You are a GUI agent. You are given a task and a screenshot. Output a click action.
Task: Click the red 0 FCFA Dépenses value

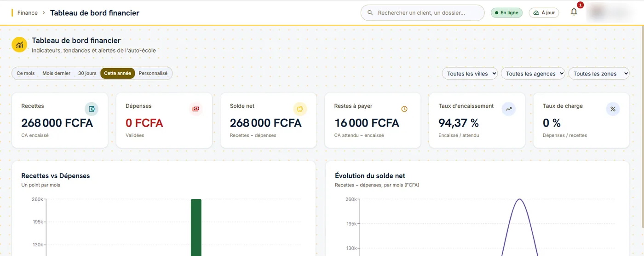point(144,123)
